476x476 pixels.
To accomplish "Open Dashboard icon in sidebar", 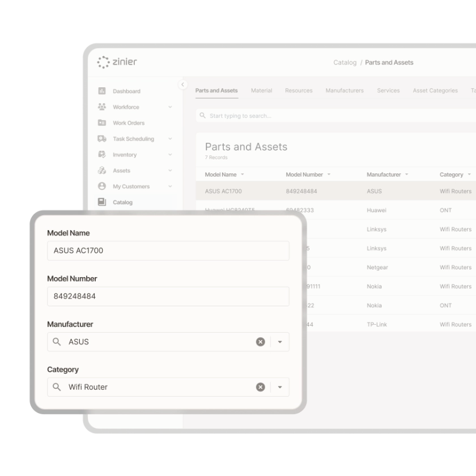I will tap(102, 91).
